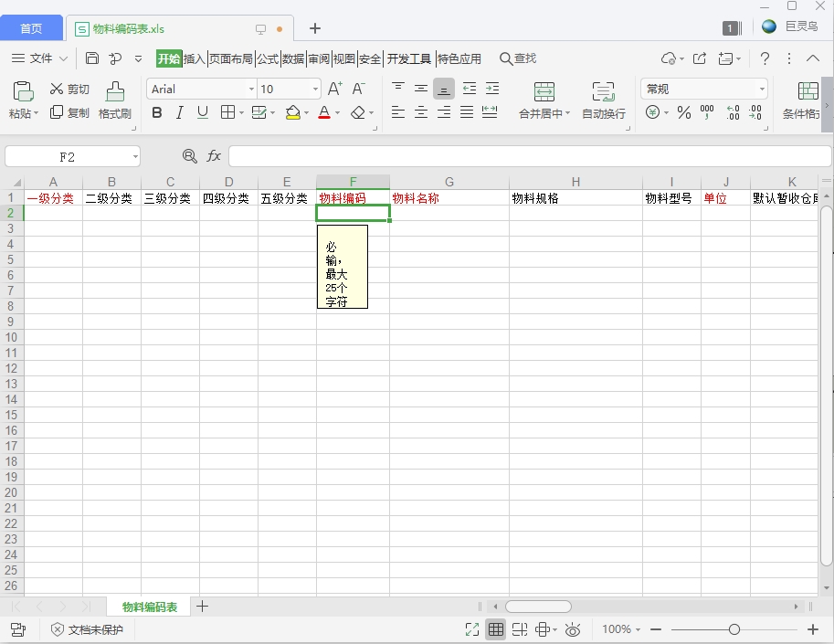Viewport: 834px width, 644px height.
Task: Toggle Italic formatting
Action: pyautogui.click(x=180, y=112)
